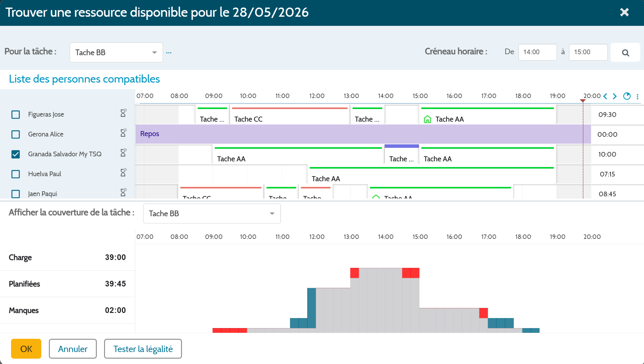Click the OK button
The image size is (644, 364).
pyautogui.click(x=26, y=349)
